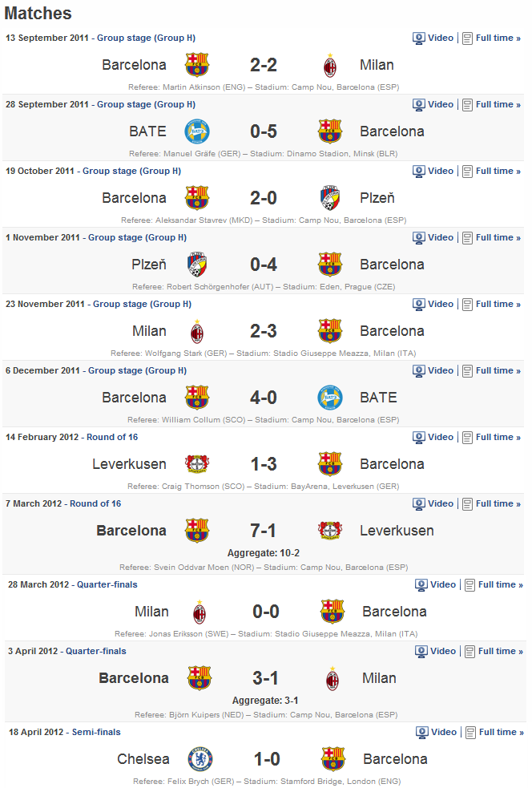This screenshot has width=532, height=788.
Task: Click the Chelsea team name
Action: coord(143,759)
